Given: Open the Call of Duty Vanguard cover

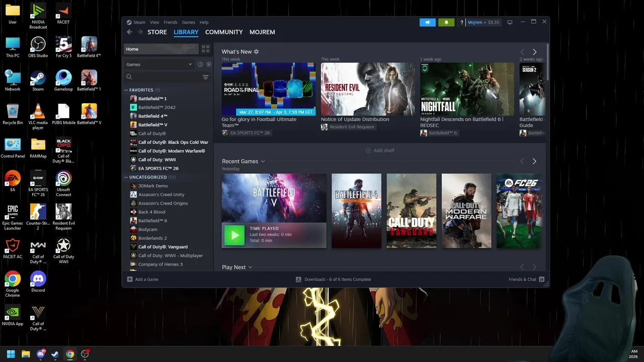Looking at the screenshot, I should pos(412,211).
